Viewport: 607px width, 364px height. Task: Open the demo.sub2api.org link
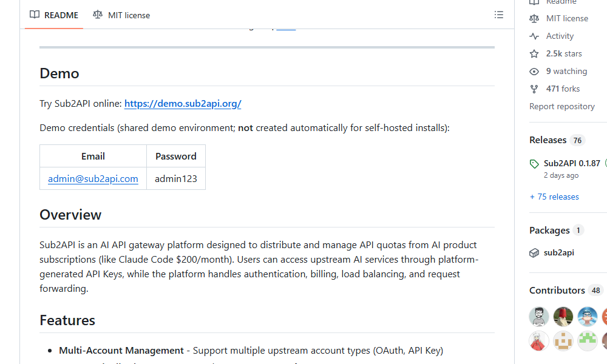[183, 104]
